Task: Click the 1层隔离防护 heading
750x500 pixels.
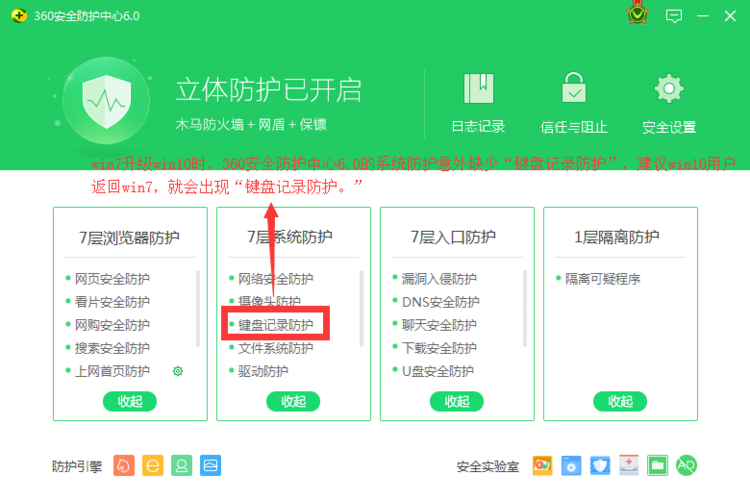Action: 617,237
